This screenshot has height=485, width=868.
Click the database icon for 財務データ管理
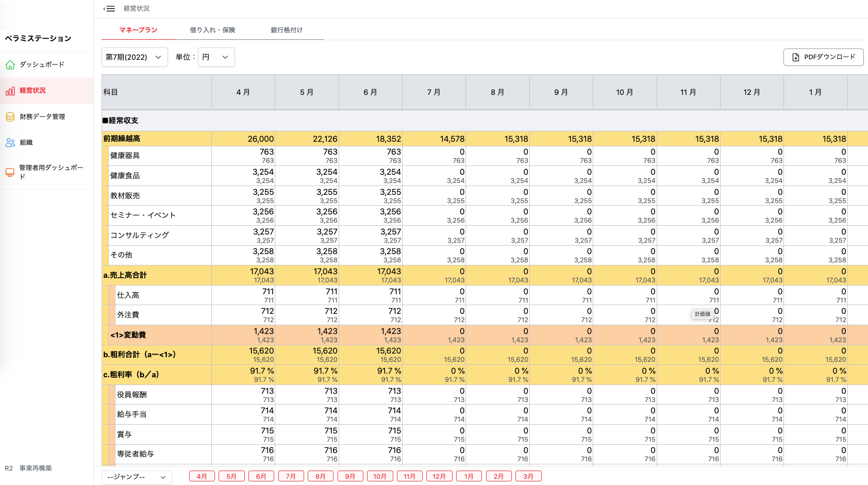10,117
